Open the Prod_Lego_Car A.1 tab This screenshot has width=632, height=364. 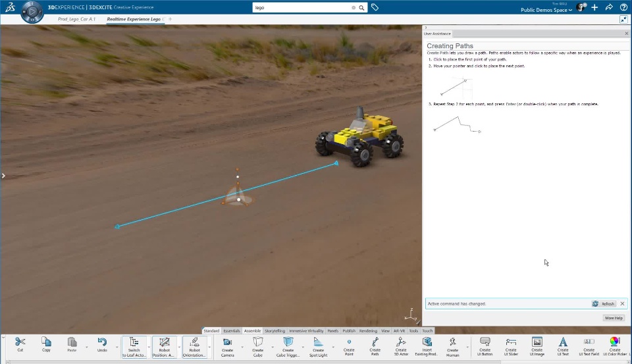77,19
